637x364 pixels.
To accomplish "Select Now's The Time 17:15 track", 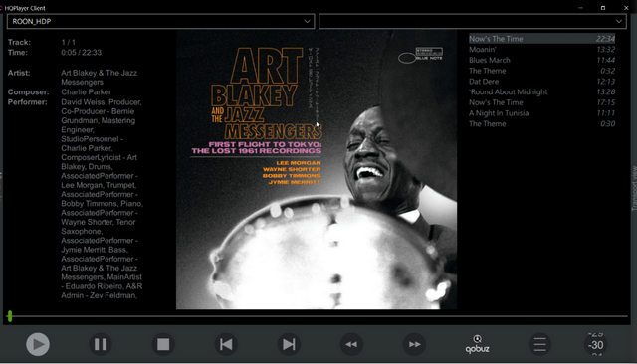I will [541, 102].
